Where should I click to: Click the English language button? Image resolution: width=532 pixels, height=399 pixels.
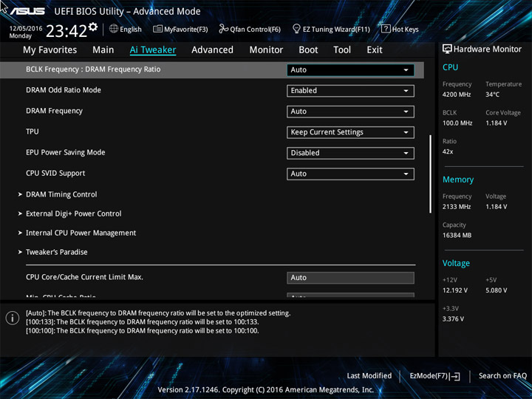click(131, 30)
